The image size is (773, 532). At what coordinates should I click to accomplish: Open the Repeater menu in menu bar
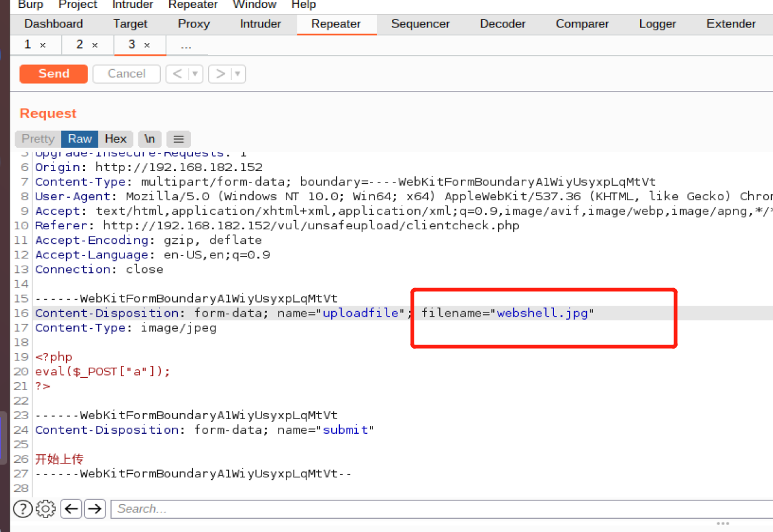[193, 5]
